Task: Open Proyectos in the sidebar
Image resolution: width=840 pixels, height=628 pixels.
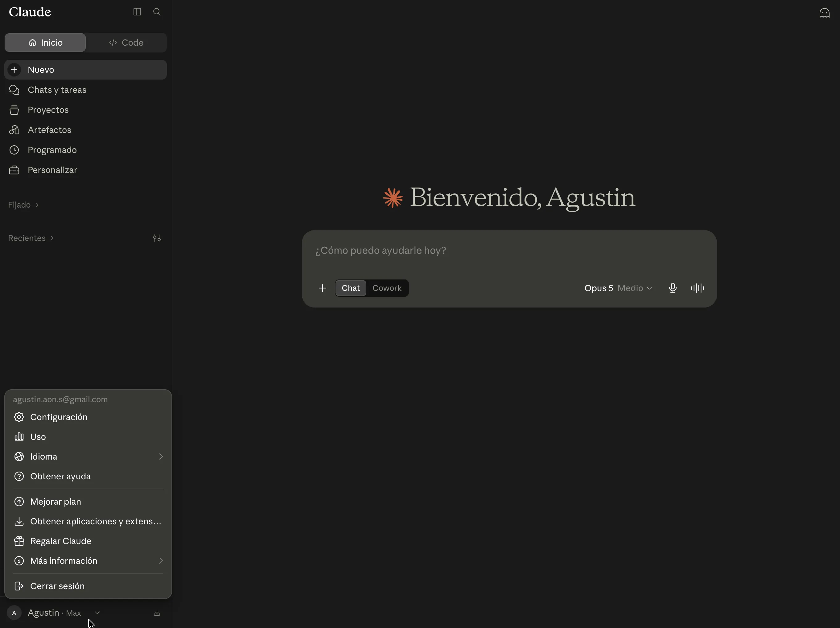Action: pyautogui.click(x=85, y=110)
